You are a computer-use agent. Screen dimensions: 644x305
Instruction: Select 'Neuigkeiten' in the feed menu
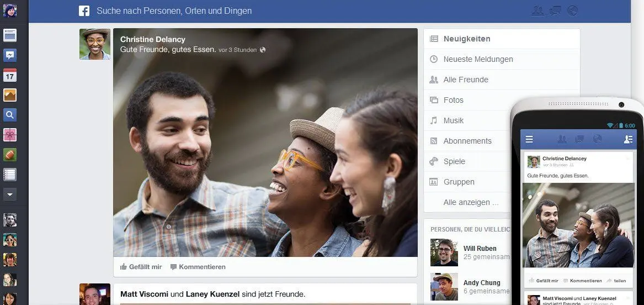[502, 39]
